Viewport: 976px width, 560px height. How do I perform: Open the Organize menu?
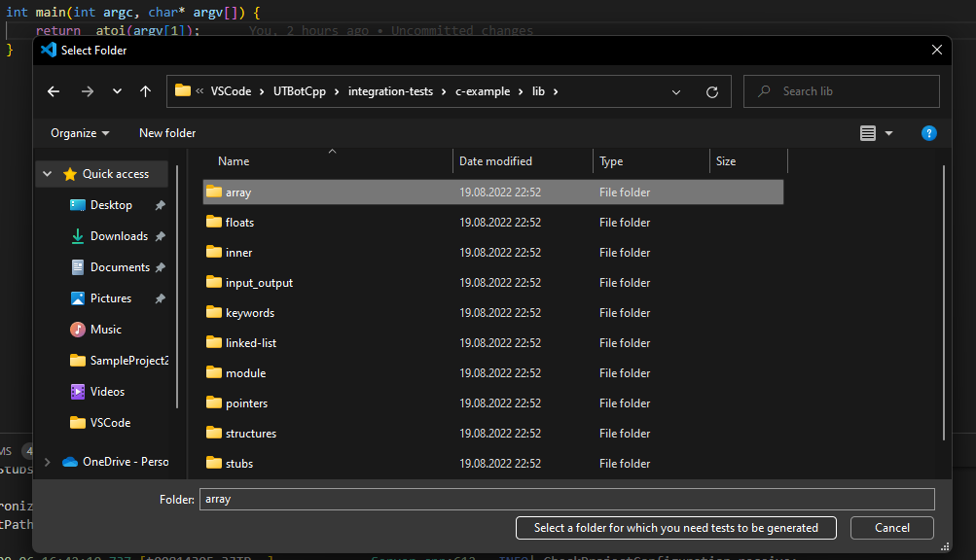[x=80, y=133]
